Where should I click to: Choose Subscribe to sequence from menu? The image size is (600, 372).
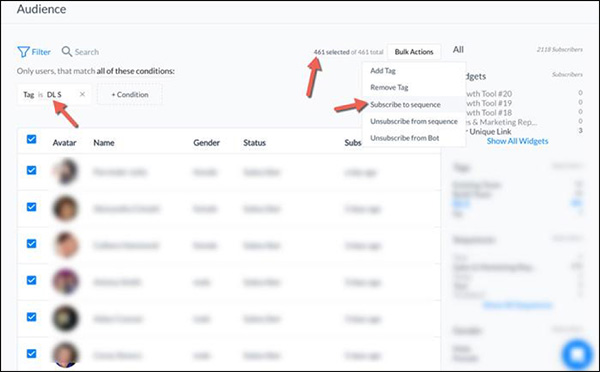pyautogui.click(x=405, y=104)
